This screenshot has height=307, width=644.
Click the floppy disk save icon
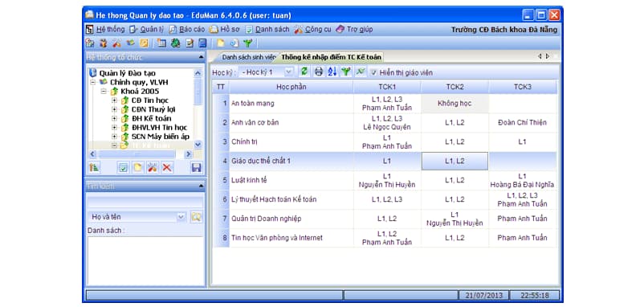pyautogui.click(x=196, y=167)
